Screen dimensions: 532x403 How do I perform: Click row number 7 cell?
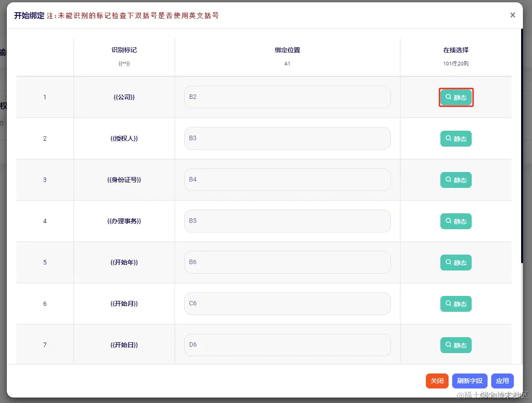[45, 345]
